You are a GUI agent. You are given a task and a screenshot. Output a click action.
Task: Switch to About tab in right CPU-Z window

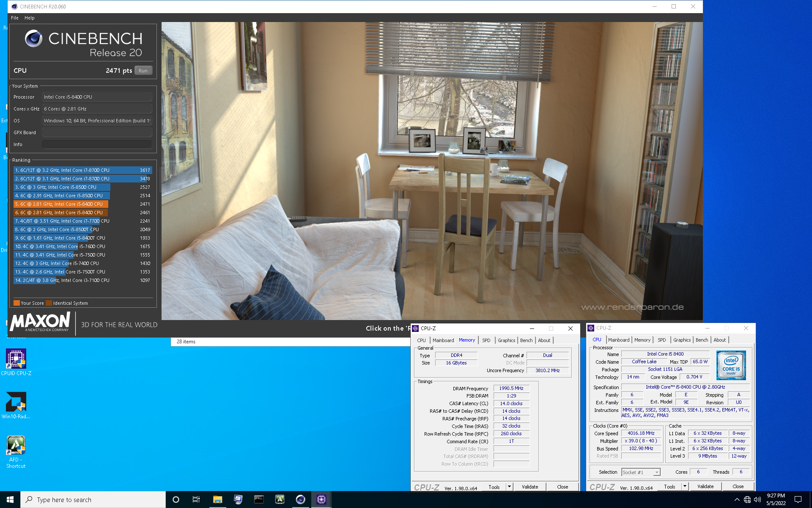tap(719, 340)
